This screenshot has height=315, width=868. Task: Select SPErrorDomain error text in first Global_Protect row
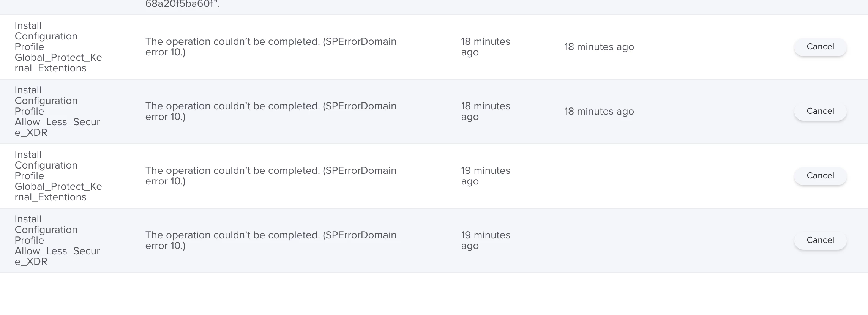click(x=271, y=47)
